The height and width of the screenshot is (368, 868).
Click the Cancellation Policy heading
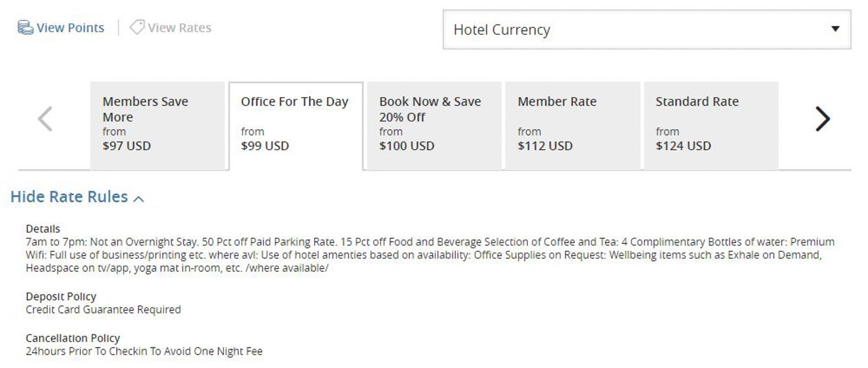tap(73, 338)
